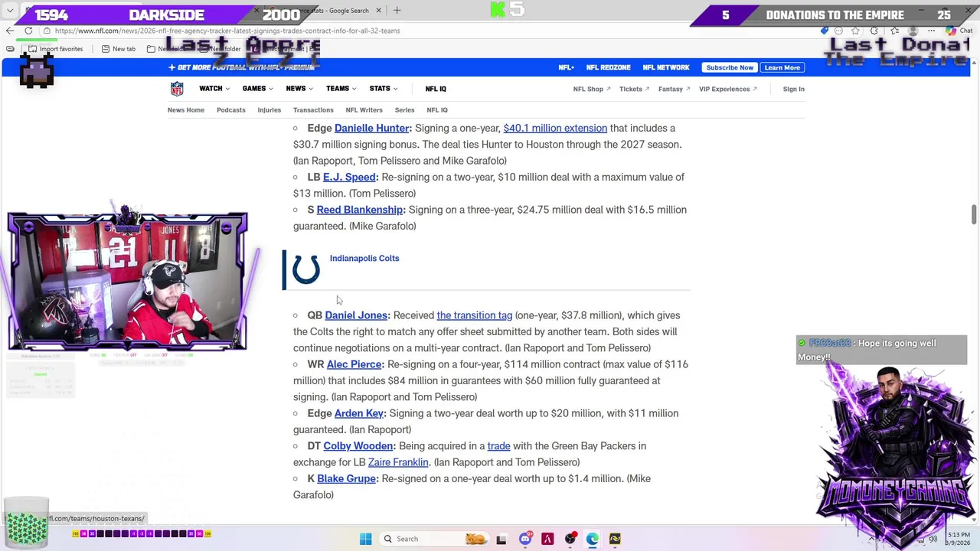The height and width of the screenshot is (551, 980).
Task: Open Arden Key player link
Action: click(x=359, y=413)
